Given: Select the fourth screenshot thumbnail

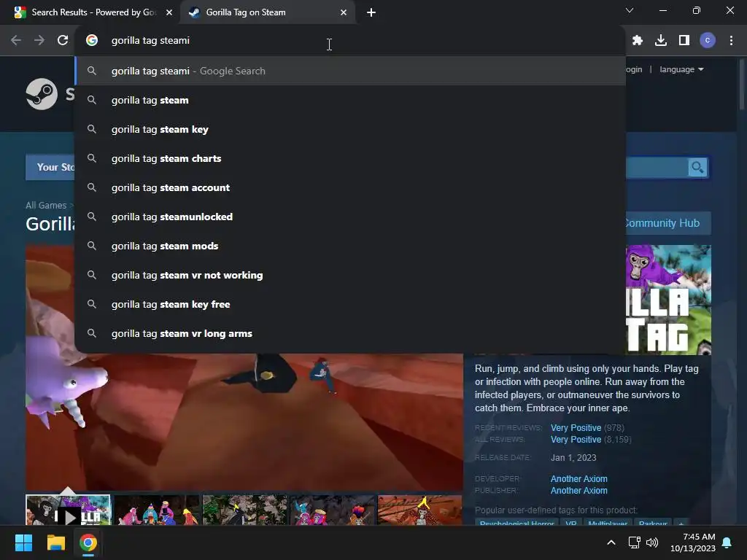Looking at the screenshot, I should (x=332, y=510).
